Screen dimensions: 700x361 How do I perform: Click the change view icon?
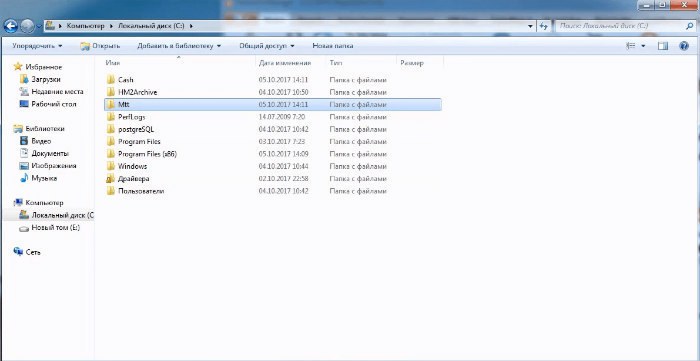[631, 46]
